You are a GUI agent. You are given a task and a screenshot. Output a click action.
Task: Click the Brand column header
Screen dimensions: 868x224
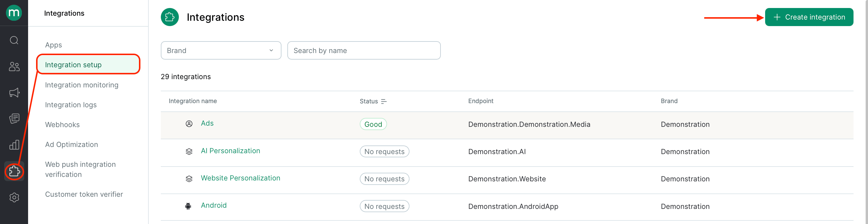pos(669,101)
